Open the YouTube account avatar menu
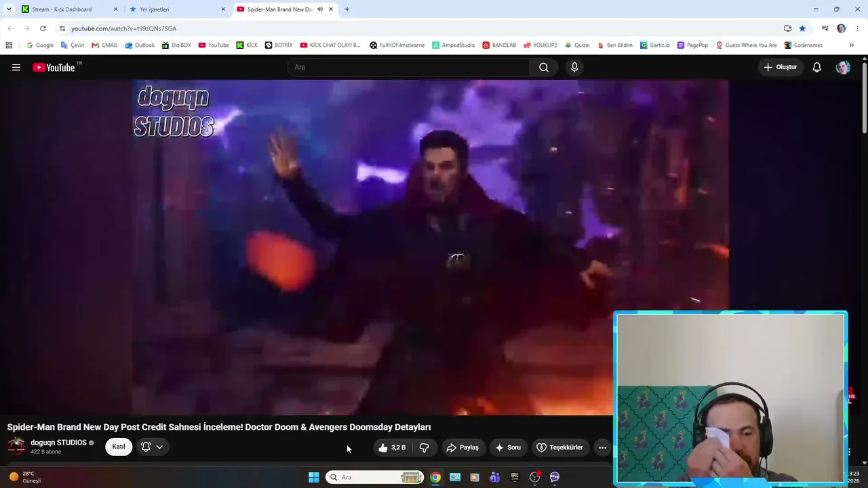 [x=843, y=67]
